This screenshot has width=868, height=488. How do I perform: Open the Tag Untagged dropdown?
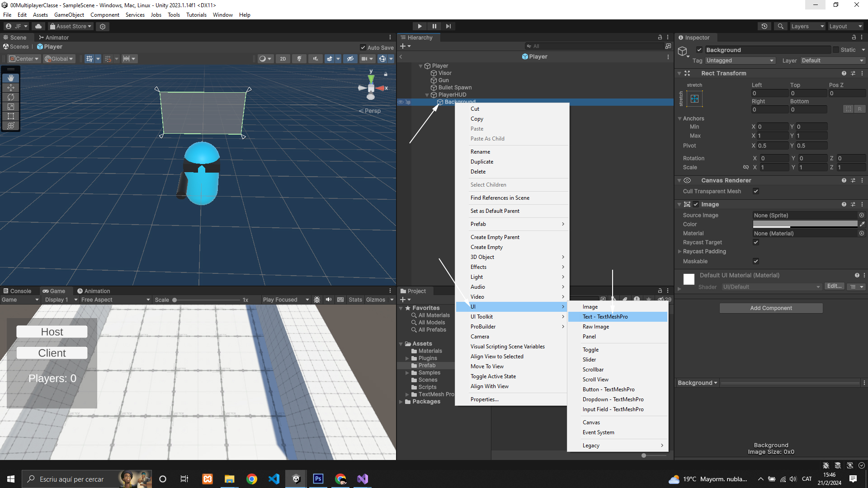tap(740, 61)
